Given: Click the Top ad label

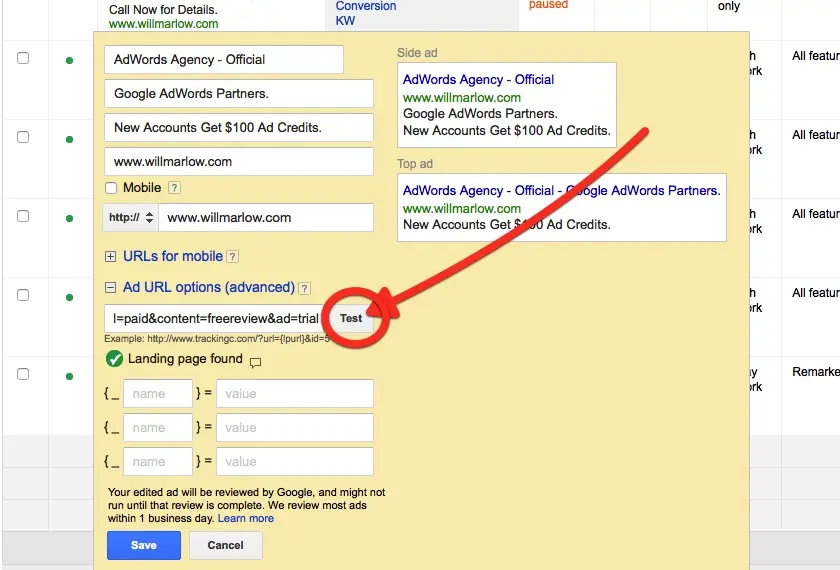Looking at the screenshot, I should (415, 164).
